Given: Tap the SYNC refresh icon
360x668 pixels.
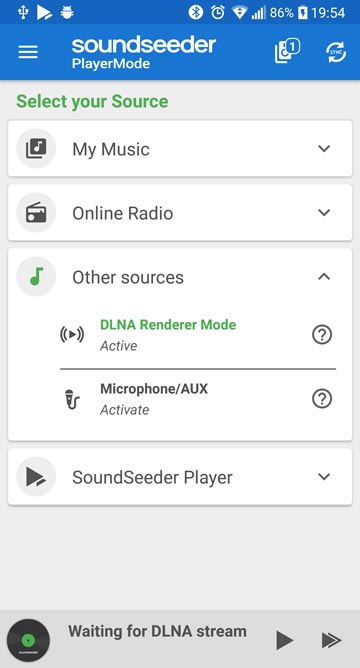Looking at the screenshot, I should click(336, 52).
